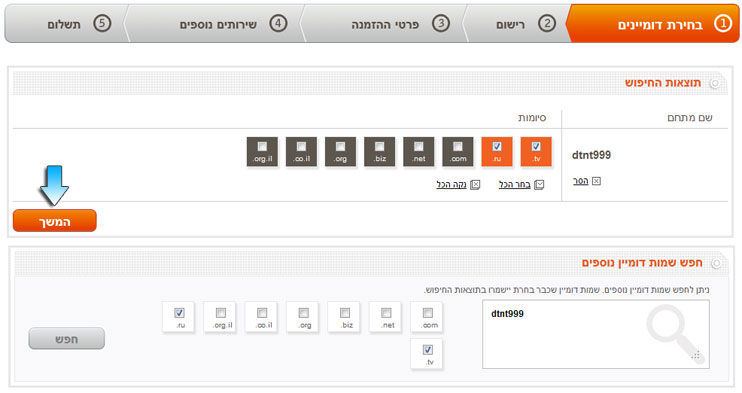Open step 1 בחירת דומיינים tab
The width and height of the screenshot is (742, 393).
click(x=654, y=24)
